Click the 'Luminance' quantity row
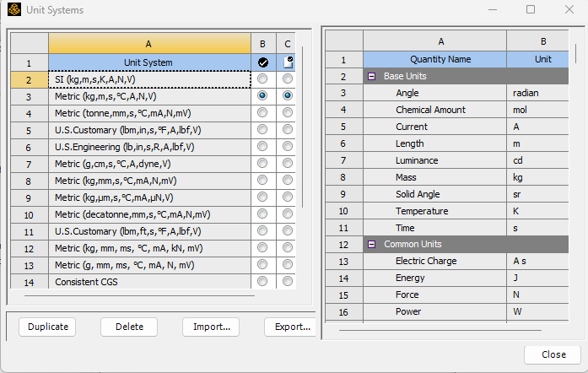Viewport: 588px width, 373px height. coord(435,160)
